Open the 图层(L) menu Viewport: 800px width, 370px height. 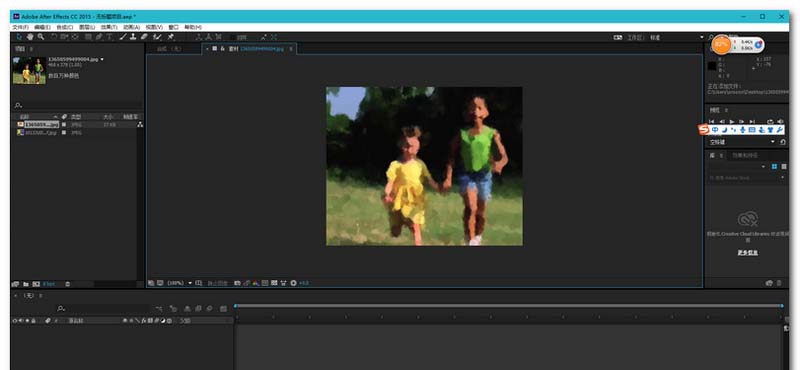pos(87,27)
